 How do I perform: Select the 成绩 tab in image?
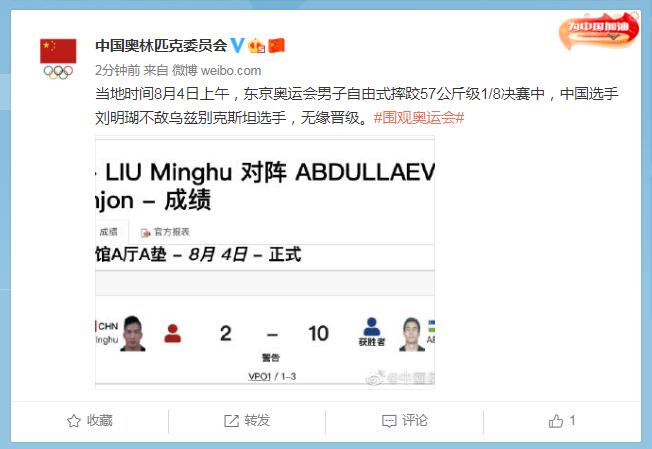pyautogui.click(x=109, y=232)
